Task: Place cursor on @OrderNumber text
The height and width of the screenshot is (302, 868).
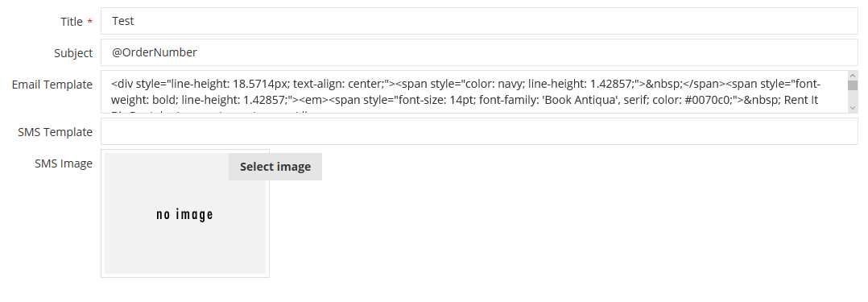Action: point(155,52)
